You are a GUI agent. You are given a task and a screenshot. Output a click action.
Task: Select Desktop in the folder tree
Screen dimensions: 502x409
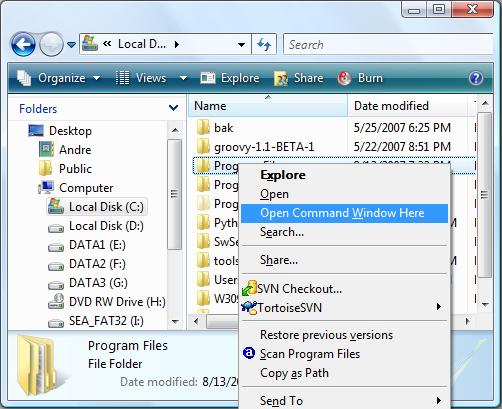[70, 131]
